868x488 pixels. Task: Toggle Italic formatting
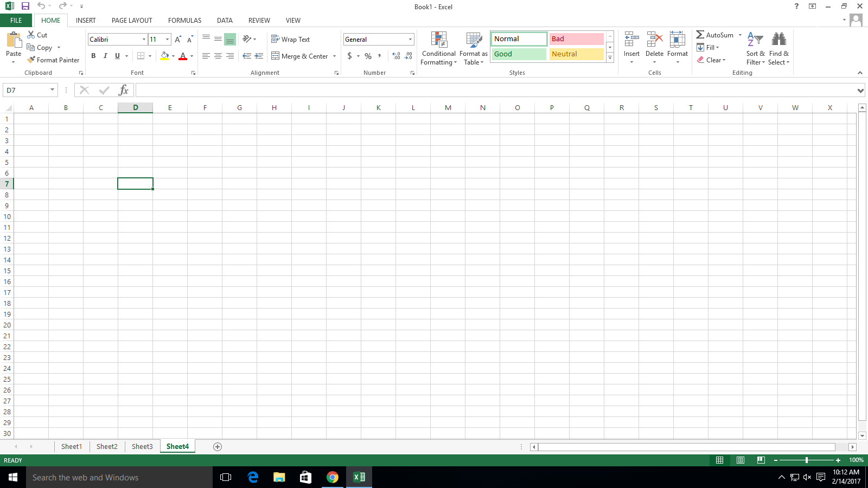[105, 56]
